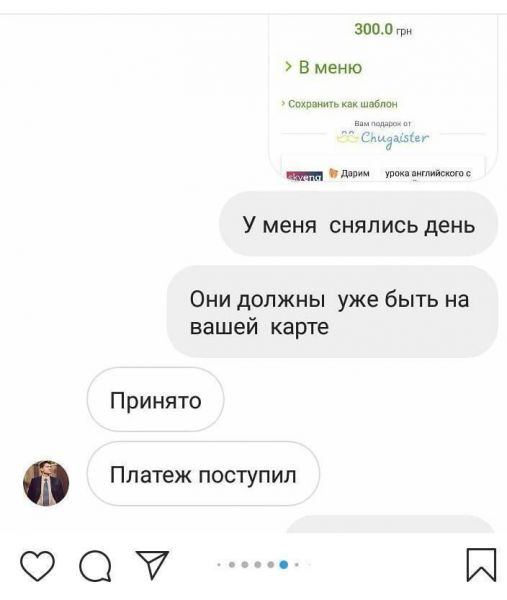The height and width of the screenshot is (600, 507).
Task: Open the sender's profile avatar
Action: click(x=46, y=483)
